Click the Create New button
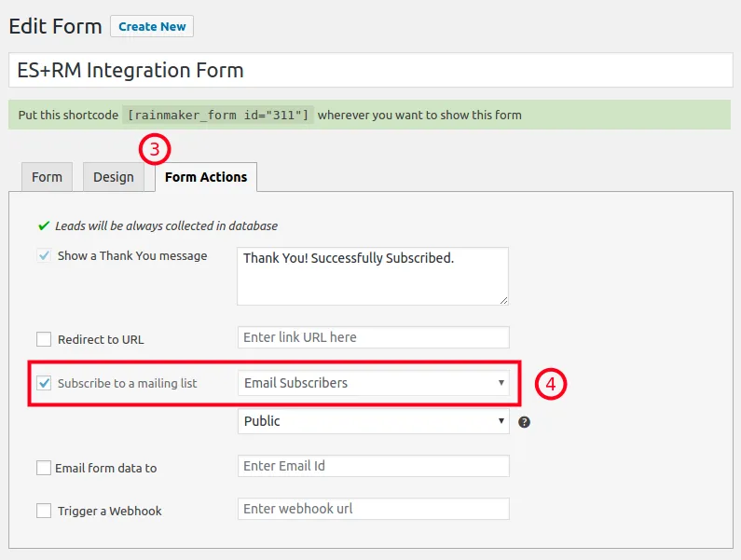The width and height of the screenshot is (741, 560). point(152,26)
